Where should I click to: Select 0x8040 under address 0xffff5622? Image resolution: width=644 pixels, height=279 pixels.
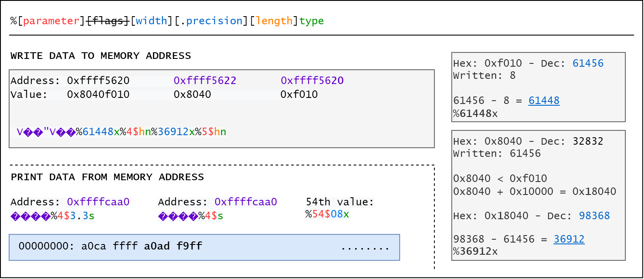point(192,94)
